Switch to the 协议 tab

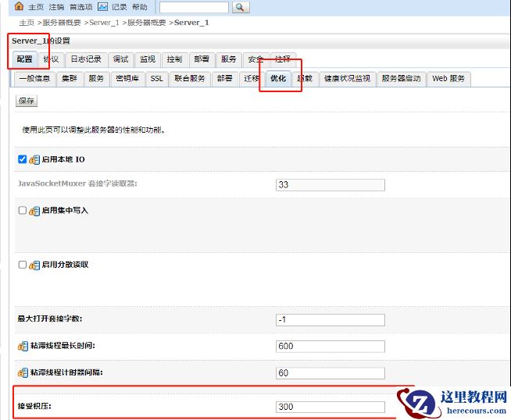click(51, 59)
